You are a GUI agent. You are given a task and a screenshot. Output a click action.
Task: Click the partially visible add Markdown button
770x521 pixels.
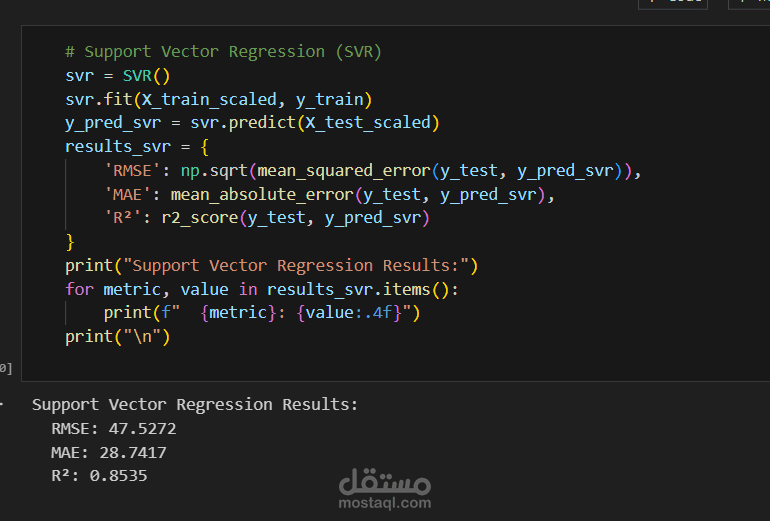pos(749,4)
